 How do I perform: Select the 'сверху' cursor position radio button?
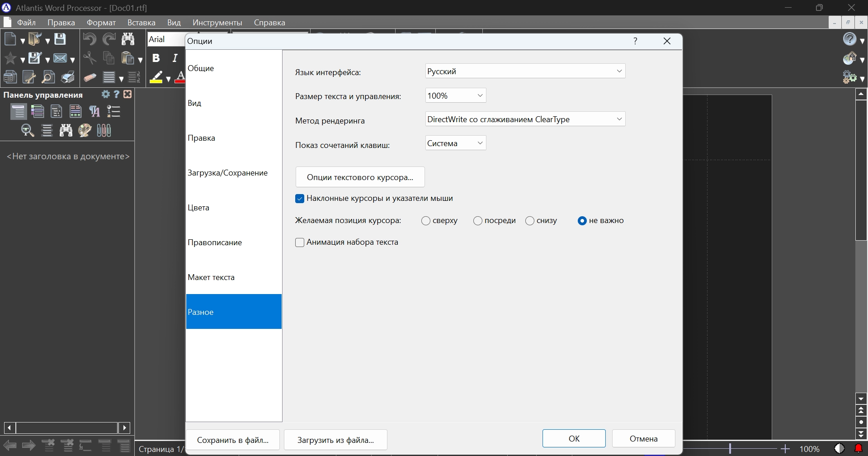(x=426, y=221)
